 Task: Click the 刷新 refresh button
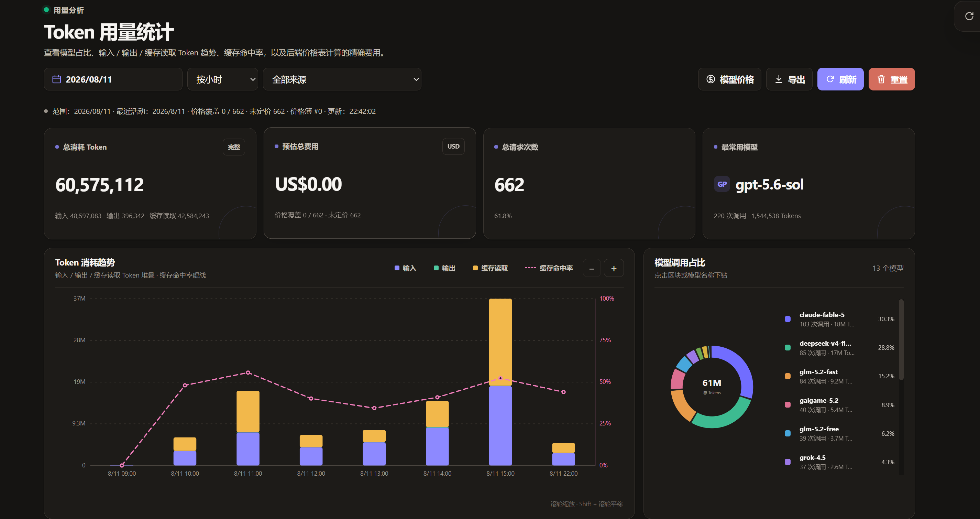coord(840,79)
